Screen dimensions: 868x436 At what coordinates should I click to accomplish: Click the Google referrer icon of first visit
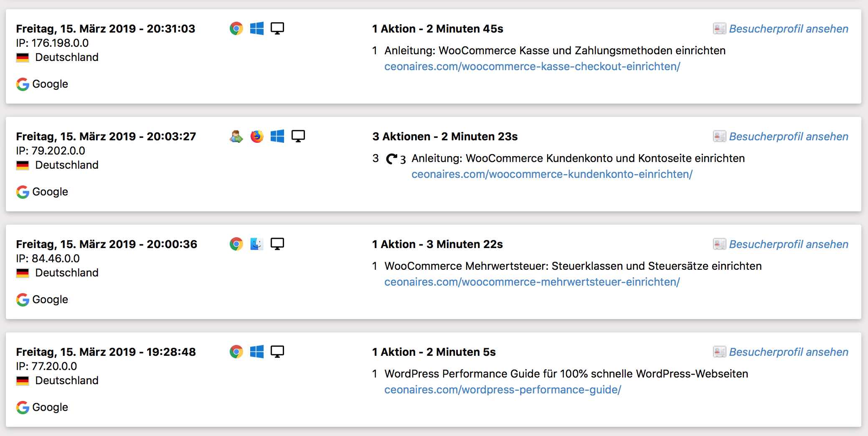pyautogui.click(x=23, y=84)
